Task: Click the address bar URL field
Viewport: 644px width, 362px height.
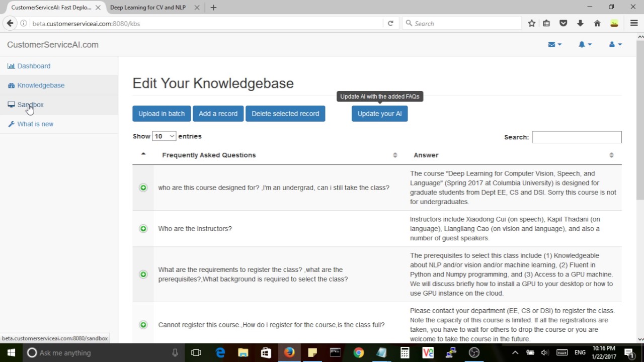Action: click(x=206, y=24)
